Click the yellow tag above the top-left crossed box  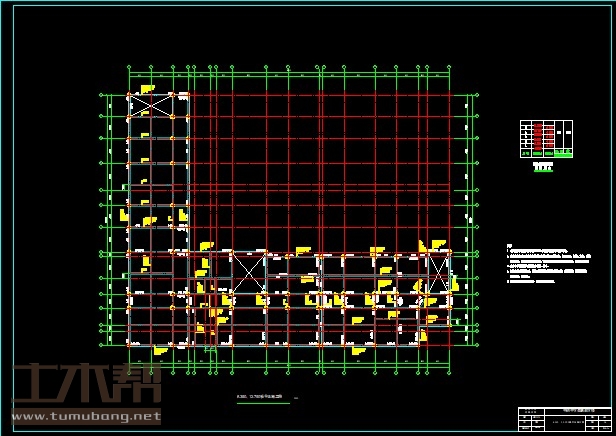coord(146,89)
